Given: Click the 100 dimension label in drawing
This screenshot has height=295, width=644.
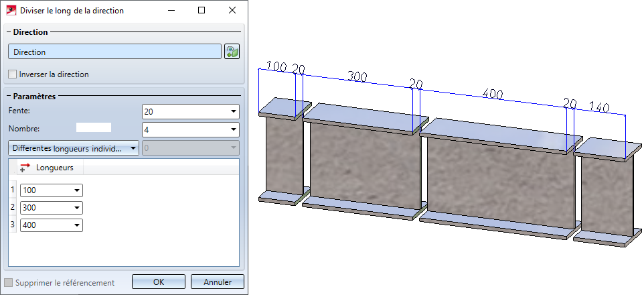Looking at the screenshot, I should click(276, 66).
